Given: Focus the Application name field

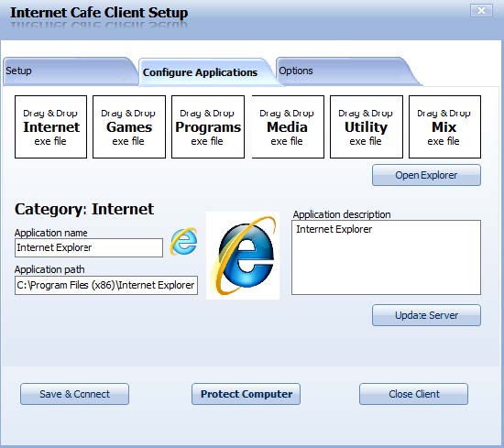Looking at the screenshot, I should click(89, 247).
